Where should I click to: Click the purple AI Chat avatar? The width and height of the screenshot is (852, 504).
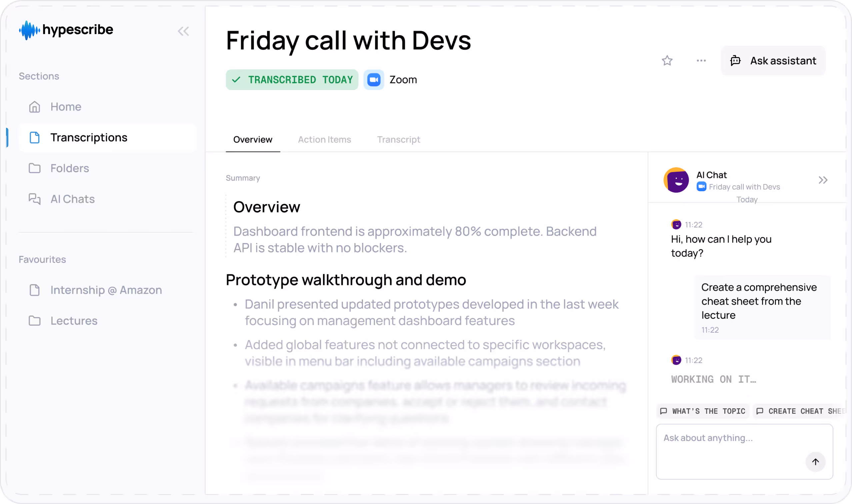676,180
